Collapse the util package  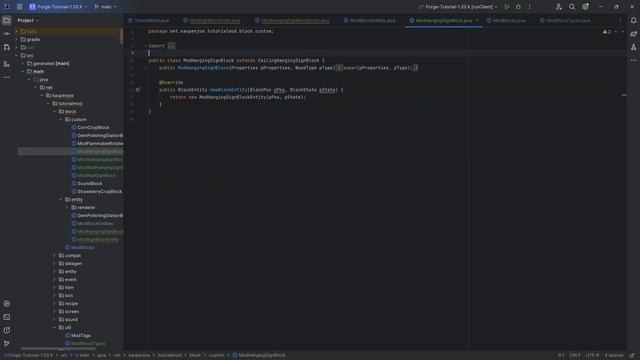pos(54,328)
